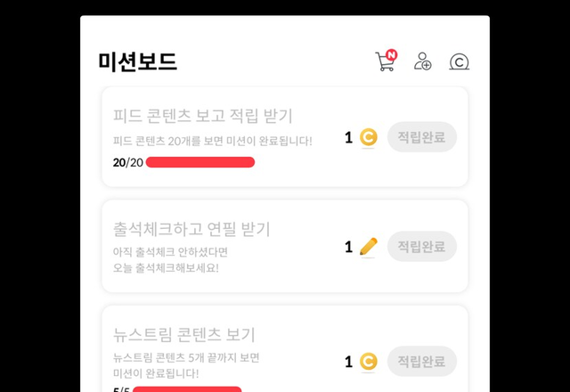Click the add friend icon
This screenshot has width=570, height=392.
point(422,61)
